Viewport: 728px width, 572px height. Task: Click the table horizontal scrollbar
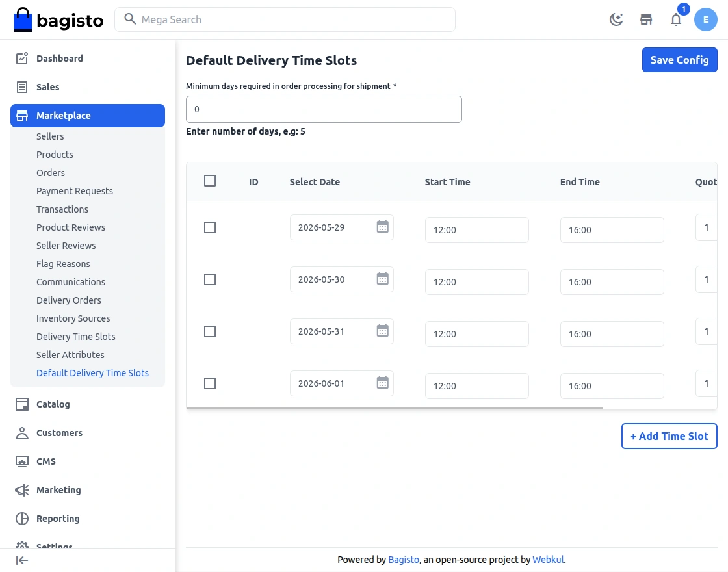[395, 408]
